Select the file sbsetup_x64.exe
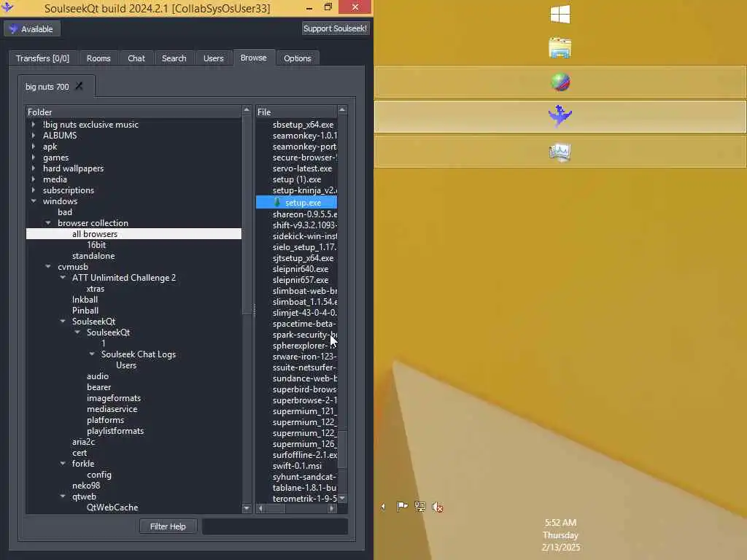Screen dimensions: 747x560 tap(303, 125)
